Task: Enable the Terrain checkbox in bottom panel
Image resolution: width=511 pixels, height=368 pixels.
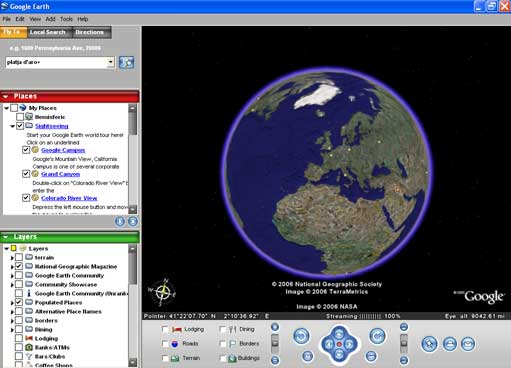Action: pyautogui.click(x=165, y=358)
